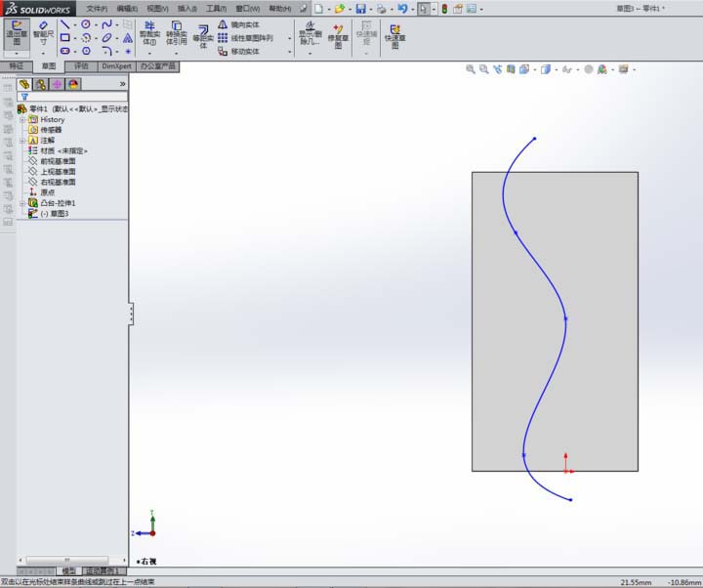The image size is (703, 588).
Task: Select the Spline sketch tool
Action: pos(106,24)
